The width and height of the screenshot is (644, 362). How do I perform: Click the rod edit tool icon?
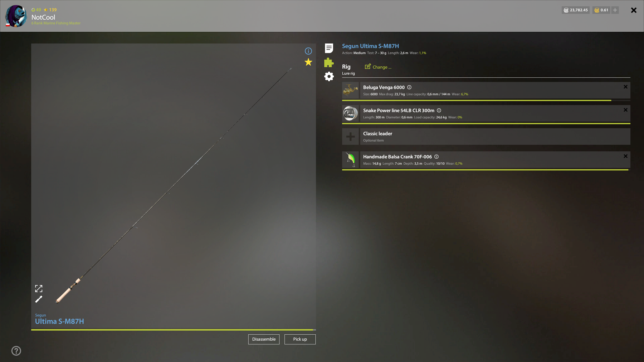click(39, 299)
